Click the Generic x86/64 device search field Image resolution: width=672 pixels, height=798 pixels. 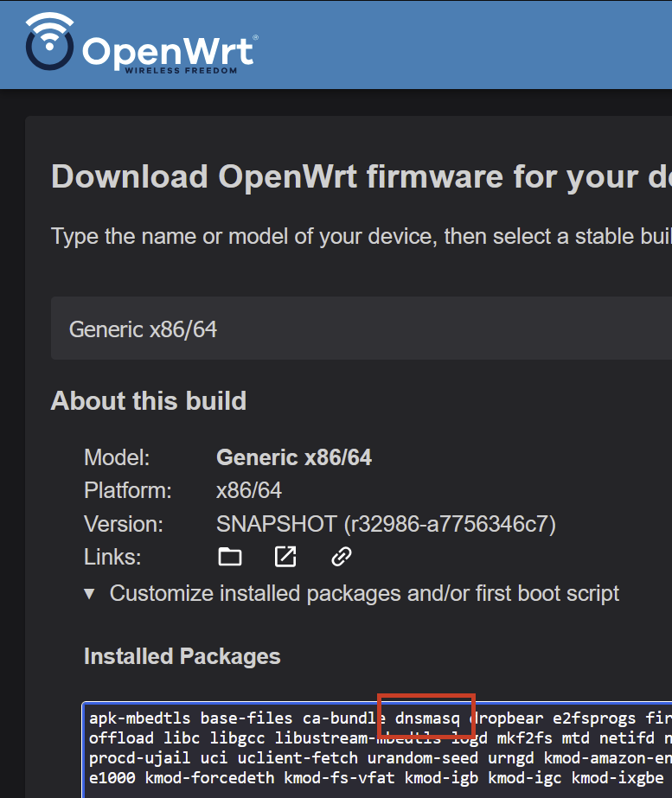click(346, 329)
